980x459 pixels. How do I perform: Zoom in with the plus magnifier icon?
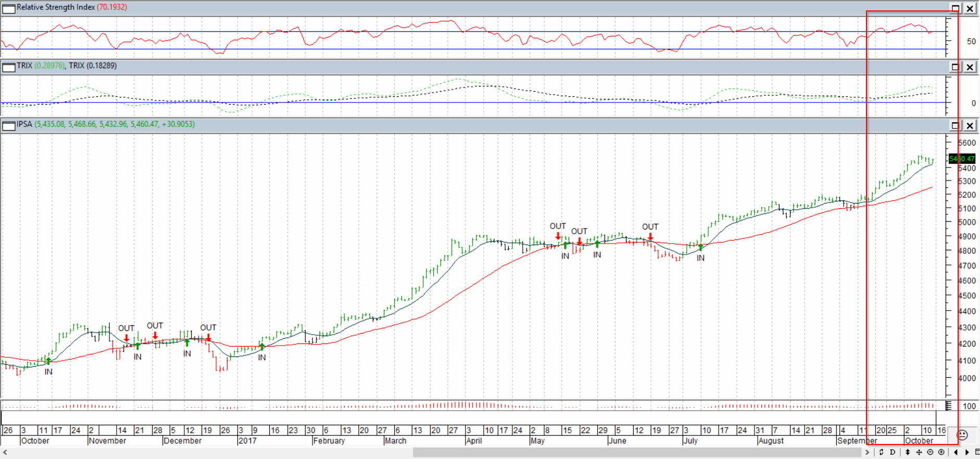click(941, 452)
